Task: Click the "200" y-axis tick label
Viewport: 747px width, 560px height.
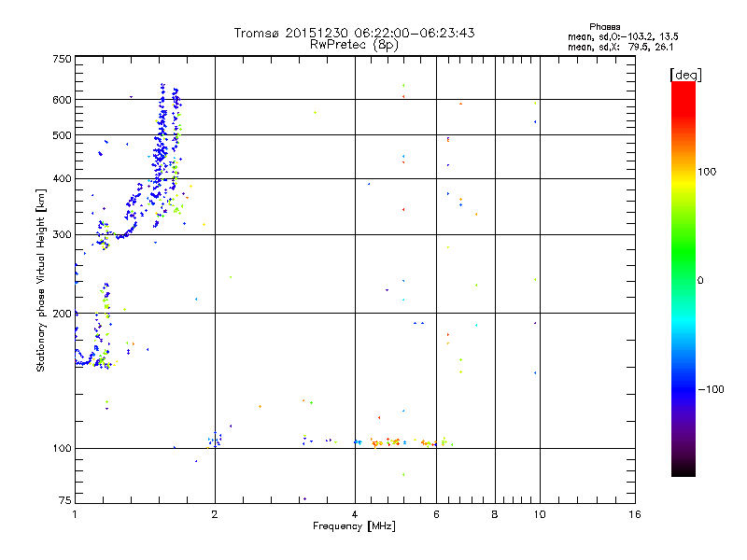Action: 62,314
